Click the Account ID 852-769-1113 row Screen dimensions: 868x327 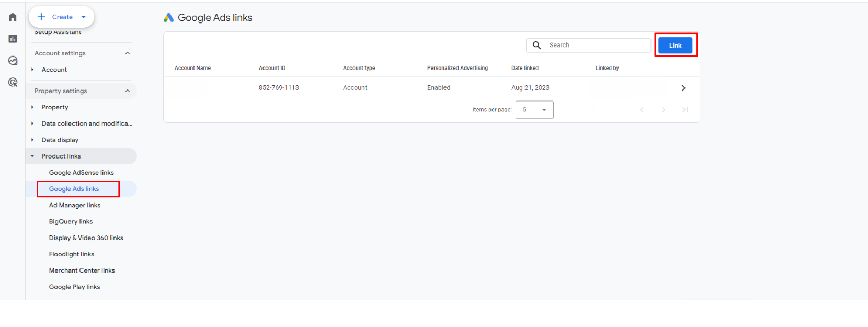tap(279, 88)
